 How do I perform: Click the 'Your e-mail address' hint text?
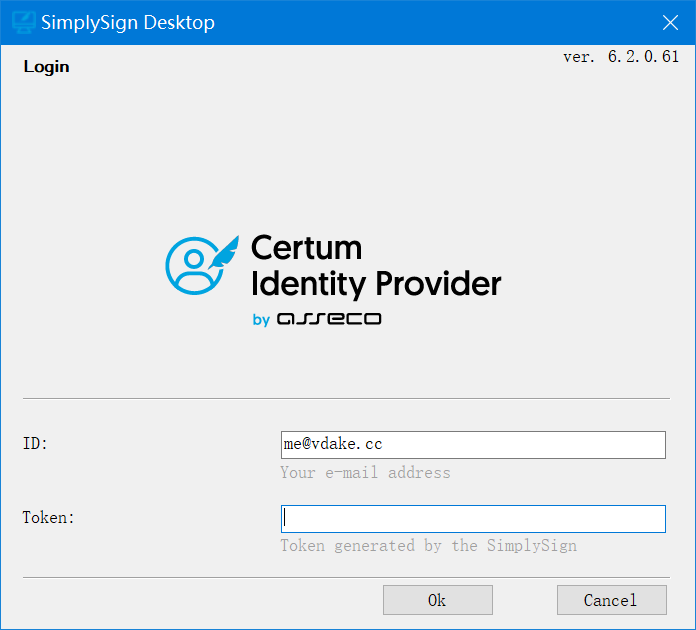[365, 472]
